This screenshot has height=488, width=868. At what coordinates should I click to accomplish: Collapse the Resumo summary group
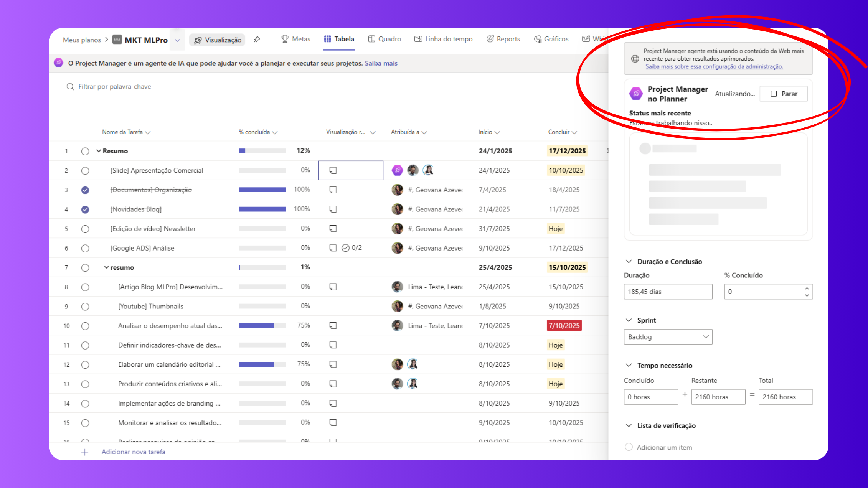99,151
